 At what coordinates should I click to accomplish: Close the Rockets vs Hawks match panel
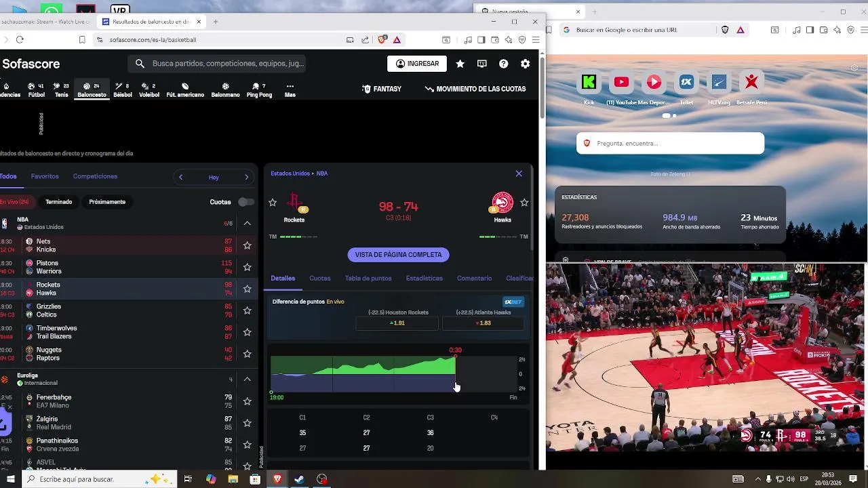pos(519,174)
